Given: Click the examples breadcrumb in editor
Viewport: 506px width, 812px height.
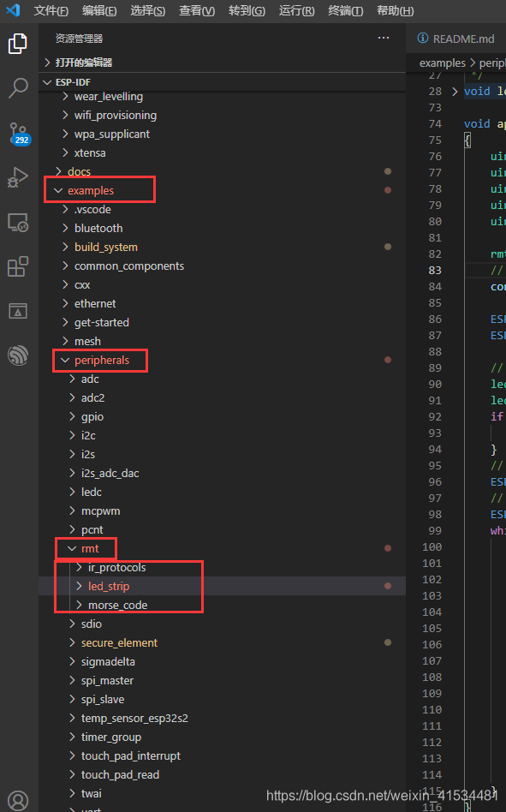Looking at the screenshot, I should click(x=443, y=63).
